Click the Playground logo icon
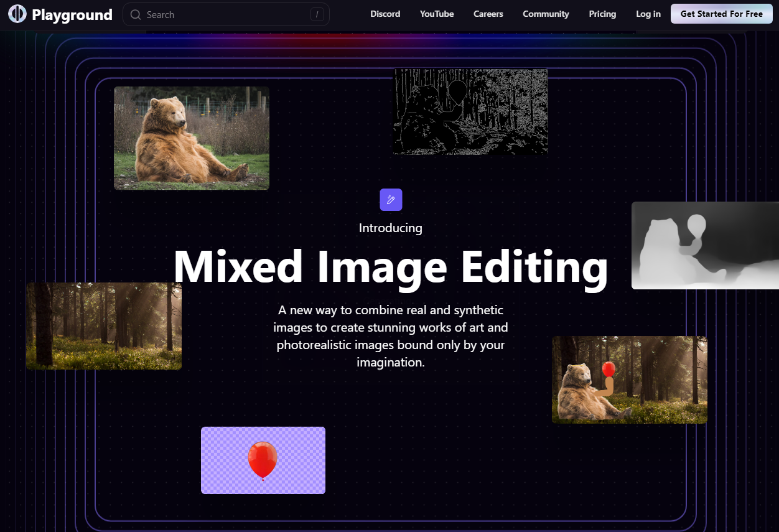The width and height of the screenshot is (779, 532). [x=17, y=14]
